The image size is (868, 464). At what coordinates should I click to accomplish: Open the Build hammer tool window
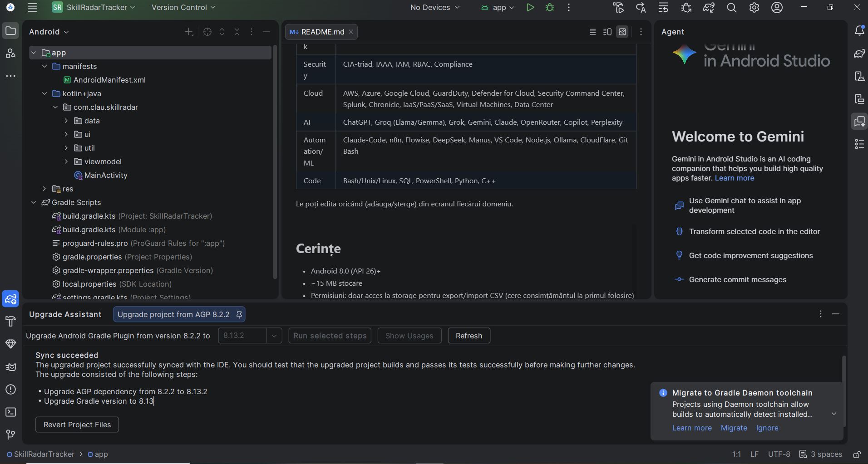pyautogui.click(x=10, y=322)
